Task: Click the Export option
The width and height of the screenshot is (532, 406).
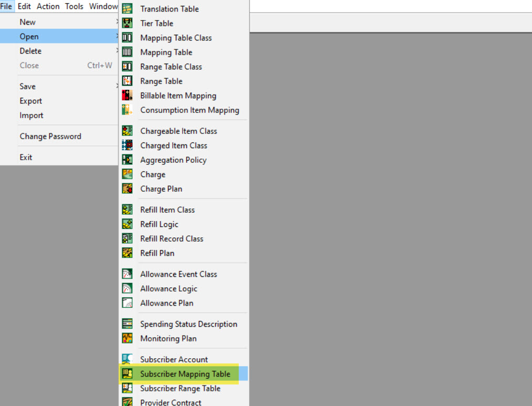Action: point(31,101)
